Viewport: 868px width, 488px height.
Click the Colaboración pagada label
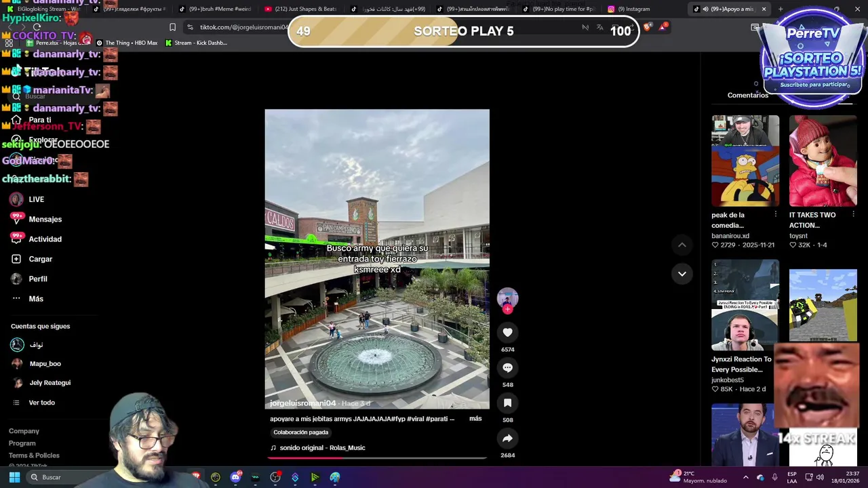coord(300,432)
